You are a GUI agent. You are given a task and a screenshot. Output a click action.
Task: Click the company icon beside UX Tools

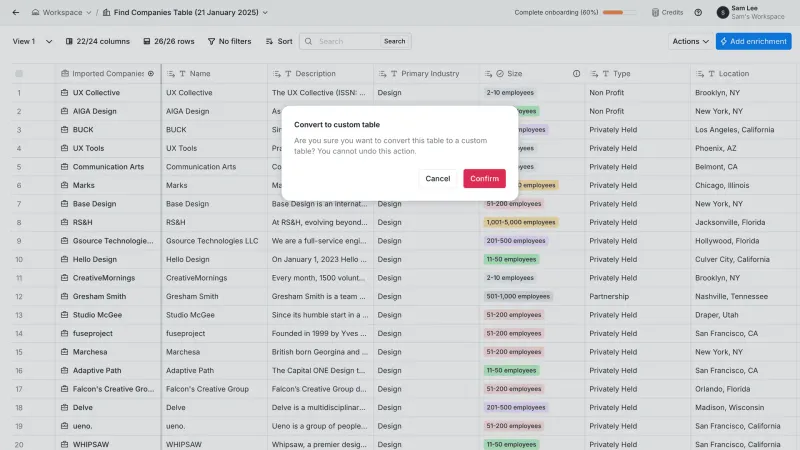click(64, 148)
